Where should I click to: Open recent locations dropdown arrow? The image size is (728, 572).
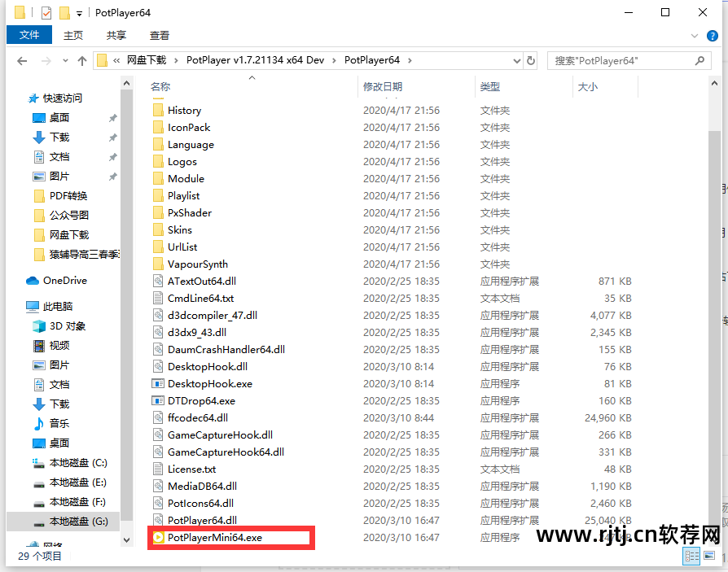(65, 61)
